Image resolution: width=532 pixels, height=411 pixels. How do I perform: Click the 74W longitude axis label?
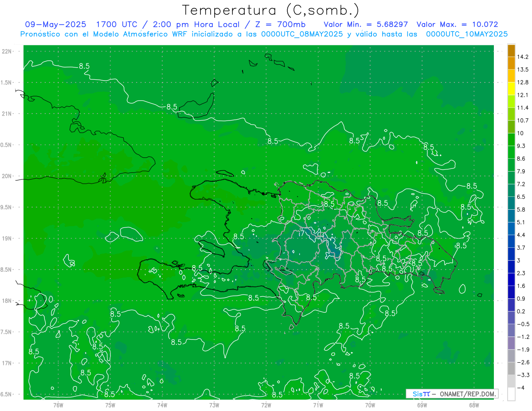coord(162,405)
